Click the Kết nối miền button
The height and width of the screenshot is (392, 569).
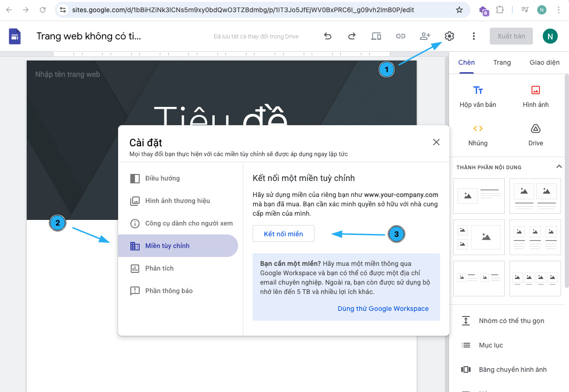click(283, 234)
